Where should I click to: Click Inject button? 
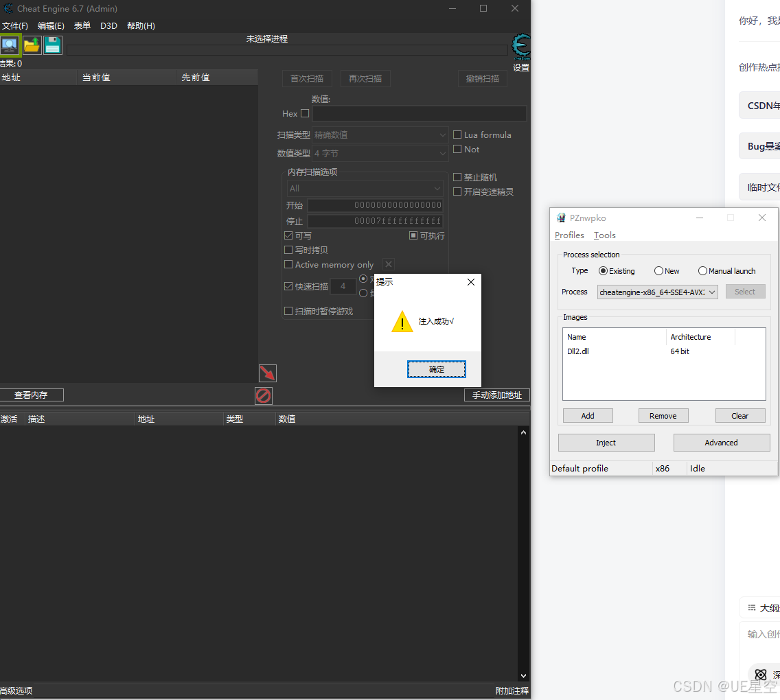pyautogui.click(x=606, y=443)
